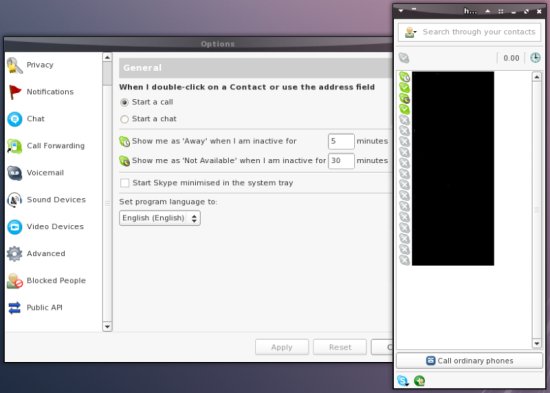Image resolution: width=550 pixels, height=393 pixels.
Task: Select the Video Devices icon
Action: [15, 227]
